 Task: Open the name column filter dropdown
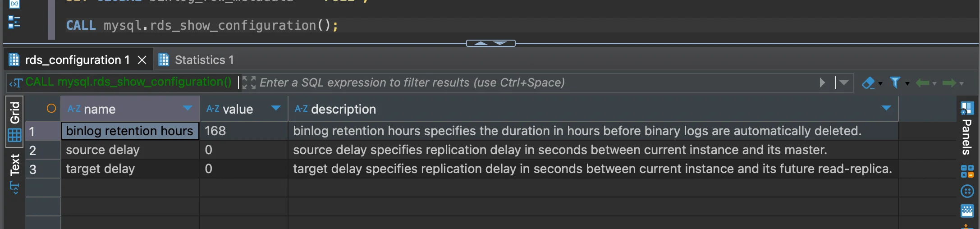188,108
